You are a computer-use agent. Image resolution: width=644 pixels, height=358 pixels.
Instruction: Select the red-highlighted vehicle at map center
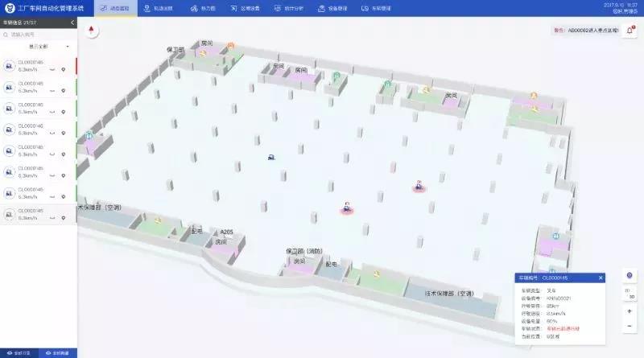coord(346,208)
